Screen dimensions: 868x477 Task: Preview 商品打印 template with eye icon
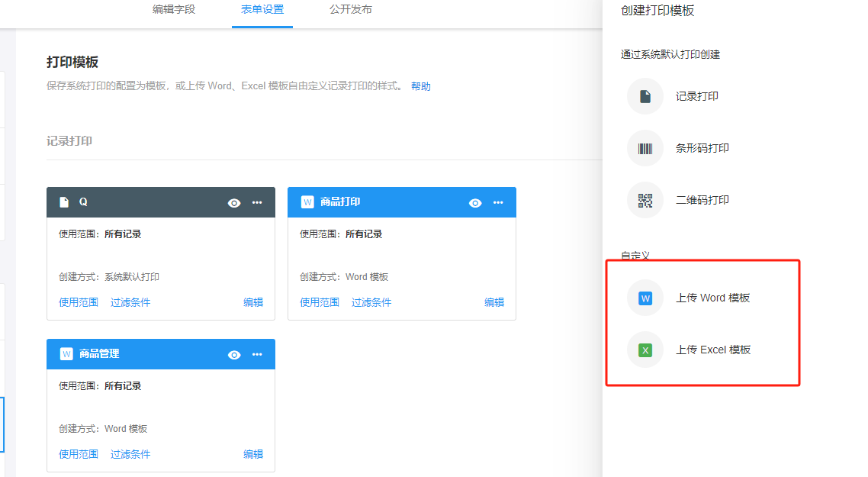tap(475, 203)
